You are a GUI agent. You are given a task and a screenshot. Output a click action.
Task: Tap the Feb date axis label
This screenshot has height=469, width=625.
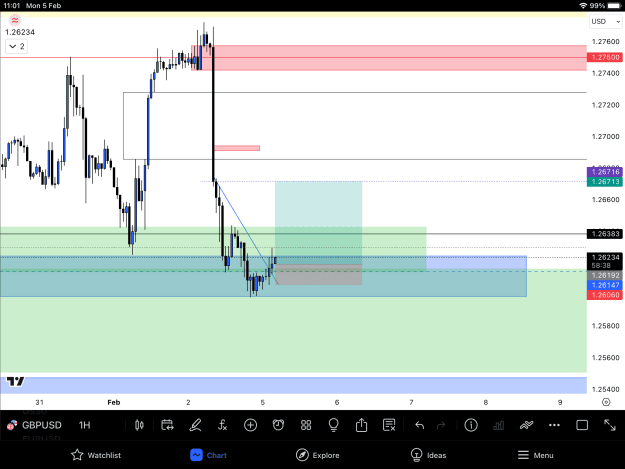(x=114, y=402)
